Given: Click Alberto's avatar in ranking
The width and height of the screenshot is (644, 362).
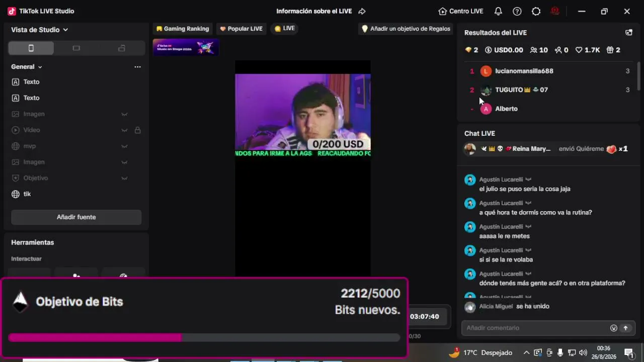Looking at the screenshot, I should click(x=486, y=109).
